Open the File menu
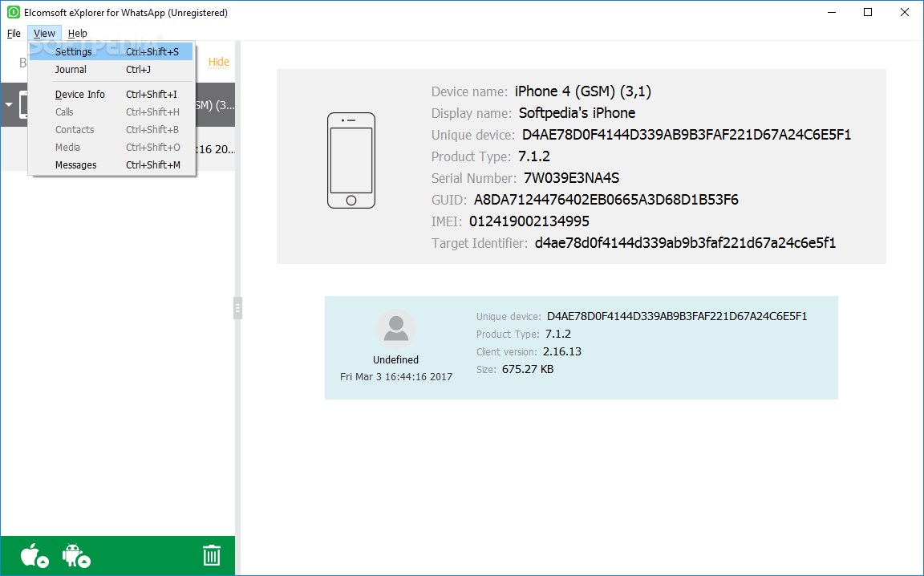924x576 pixels. pos(14,34)
